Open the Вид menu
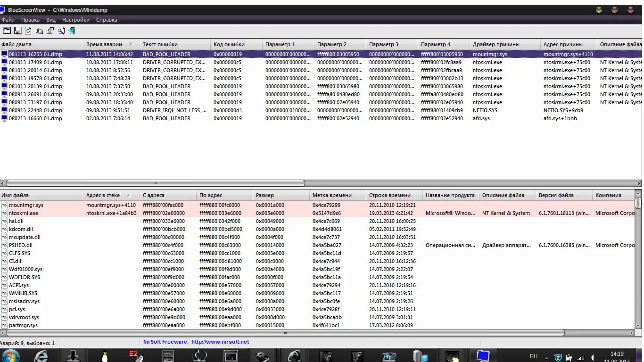The height and width of the screenshot is (362, 644). pos(51,20)
